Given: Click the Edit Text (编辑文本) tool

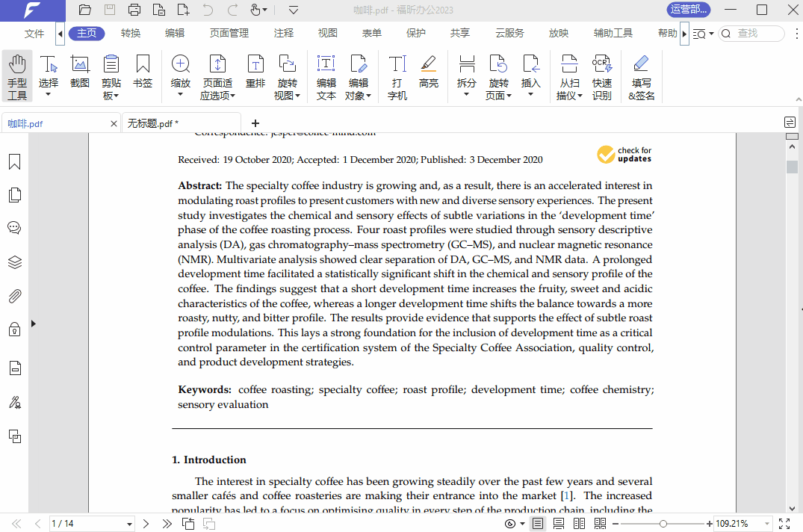Looking at the screenshot, I should (326, 76).
